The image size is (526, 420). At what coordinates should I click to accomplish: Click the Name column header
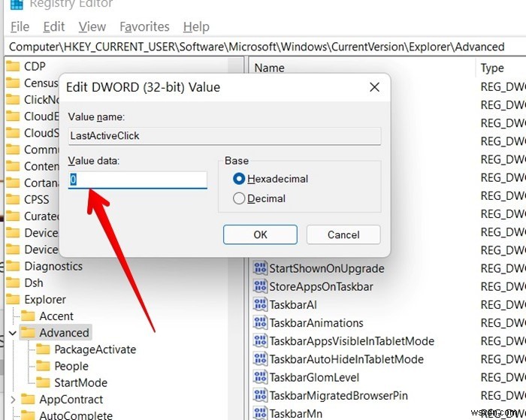coord(269,68)
